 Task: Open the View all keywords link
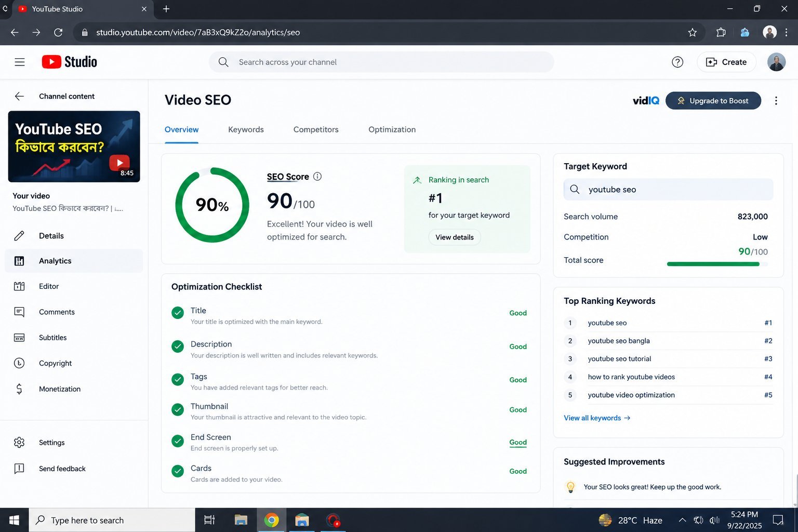coord(597,418)
